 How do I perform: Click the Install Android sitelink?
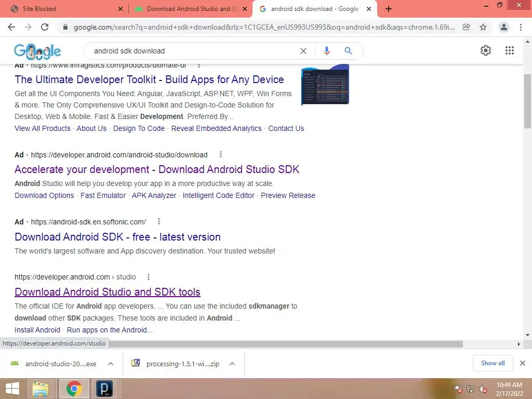click(37, 330)
